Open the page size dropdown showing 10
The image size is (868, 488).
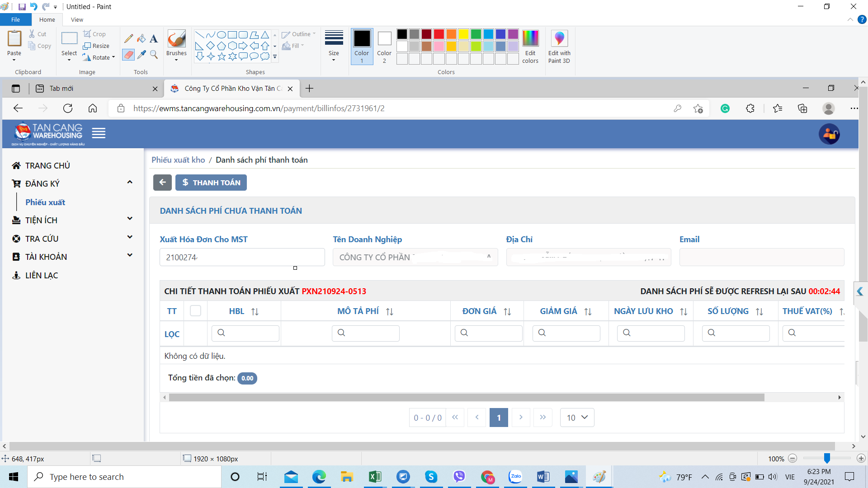pos(577,418)
